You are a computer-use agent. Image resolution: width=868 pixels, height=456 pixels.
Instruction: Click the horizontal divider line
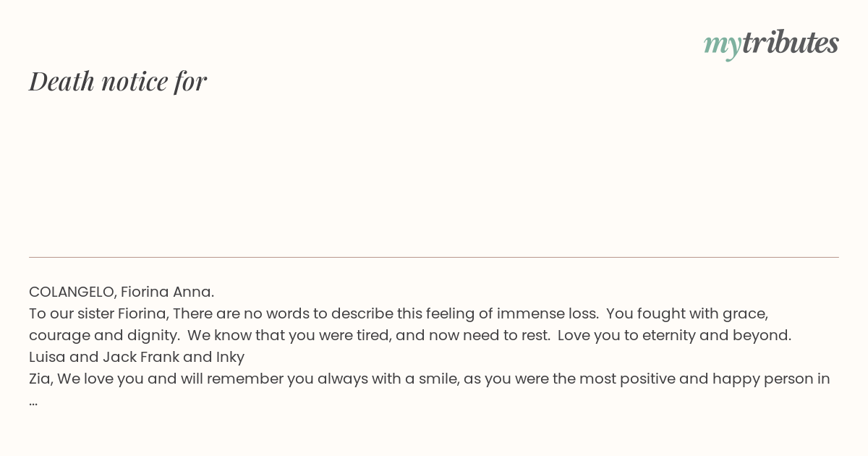tap(434, 257)
